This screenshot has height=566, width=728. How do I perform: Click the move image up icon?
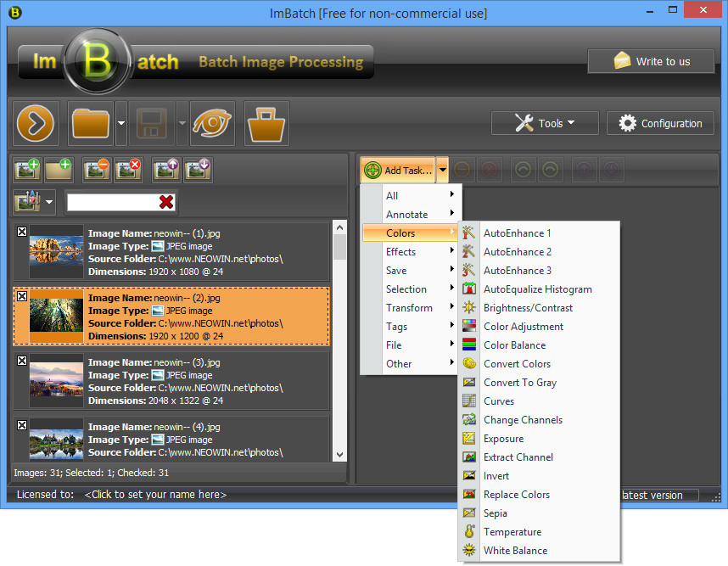click(165, 170)
